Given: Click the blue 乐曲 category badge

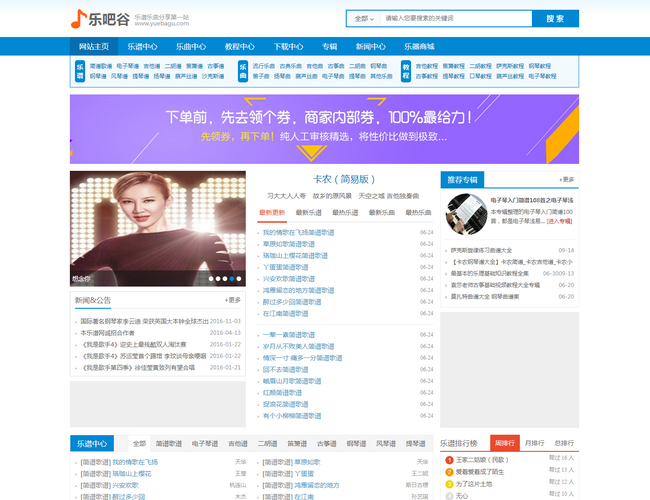Looking at the screenshot, I should tap(243, 71).
